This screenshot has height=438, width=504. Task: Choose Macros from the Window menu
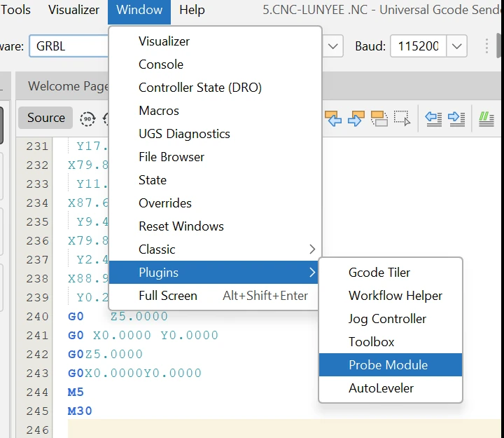pos(215,111)
